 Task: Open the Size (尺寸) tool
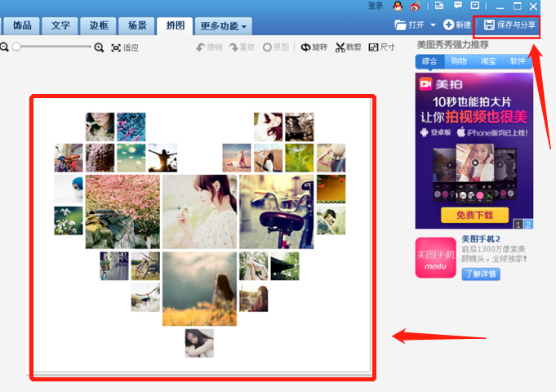[x=373, y=47]
